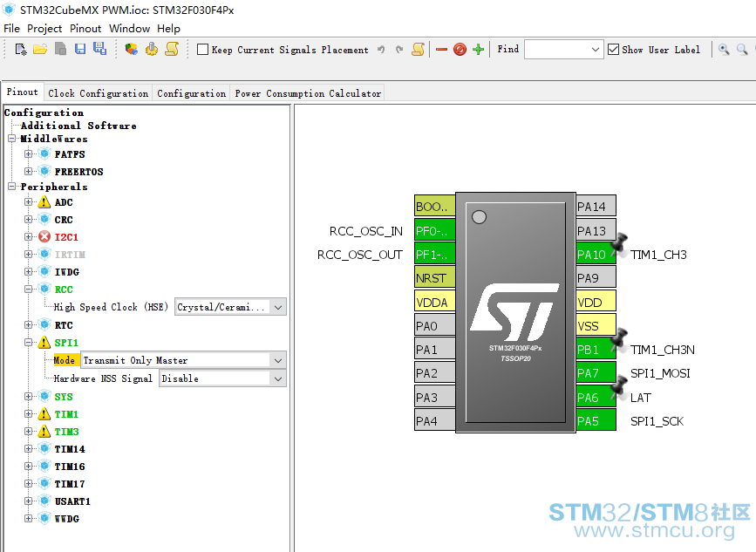Collapse the MiddleWares tree node
Viewport: 756px width, 552px height.
(x=11, y=139)
